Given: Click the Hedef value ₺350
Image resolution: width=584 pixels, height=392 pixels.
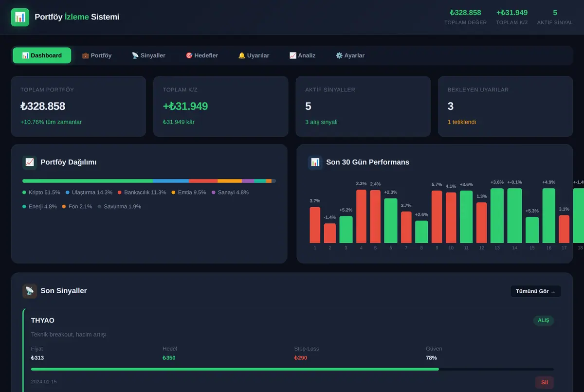Looking at the screenshot, I should (x=169, y=358).
